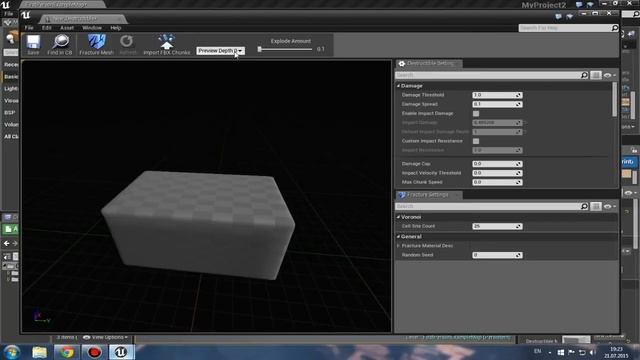The width and height of the screenshot is (640, 360).
Task: Open File Explorer from taskbar
Action: tap(39, 352)
